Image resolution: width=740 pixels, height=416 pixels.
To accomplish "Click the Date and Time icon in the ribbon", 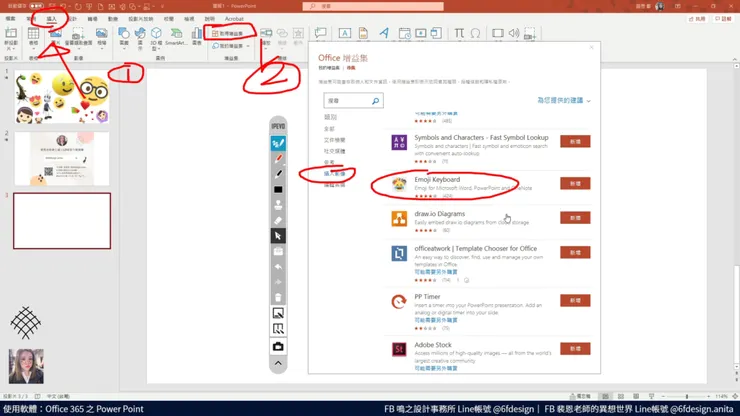I will (x=404, y=33).
